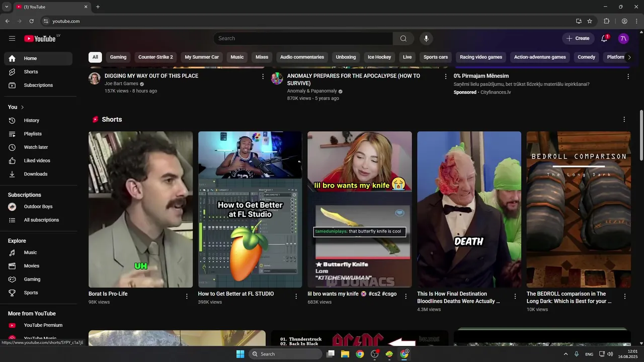The height and width of the screenshot is (362, 644).
Task: Open Joe Bart Games channel avatar
Action: pos(95,78)
